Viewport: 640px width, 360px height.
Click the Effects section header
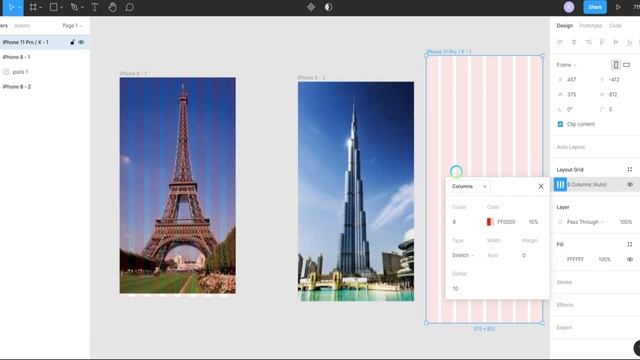coord(565,305)
